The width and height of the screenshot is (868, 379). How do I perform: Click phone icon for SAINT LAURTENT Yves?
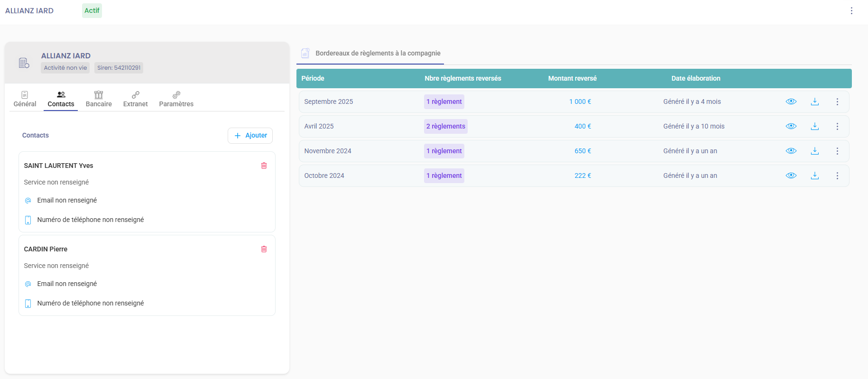coord(28,220)
